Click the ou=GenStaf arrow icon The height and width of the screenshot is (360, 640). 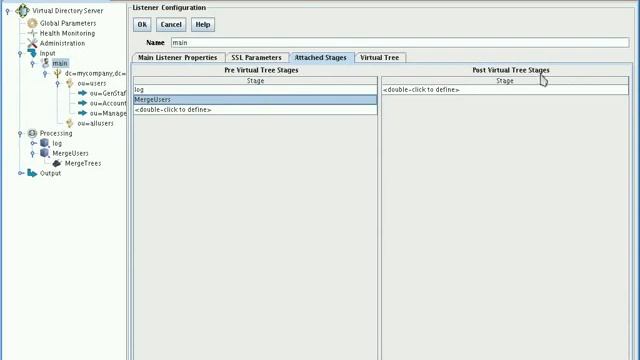pyautogui.click(x=82, y=93)
